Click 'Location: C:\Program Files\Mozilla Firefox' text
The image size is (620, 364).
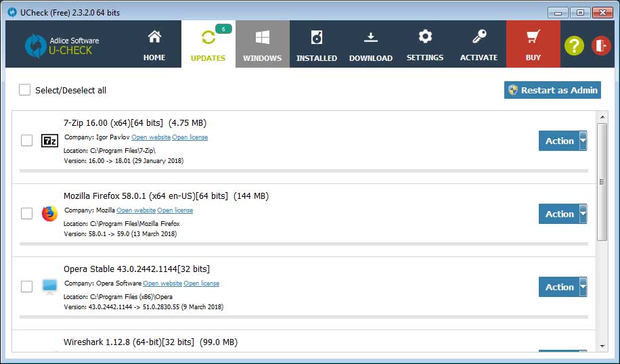[x=122, y=223]
